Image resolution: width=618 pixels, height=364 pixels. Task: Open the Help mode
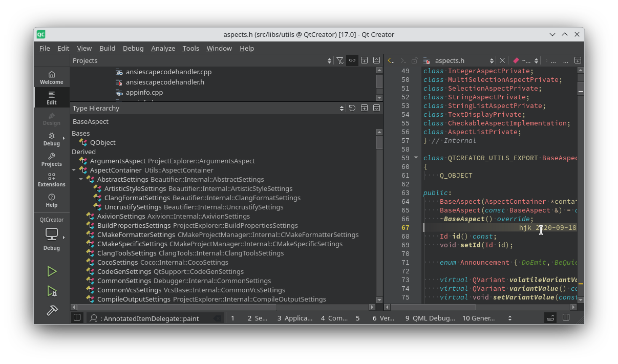coord(52,200)
